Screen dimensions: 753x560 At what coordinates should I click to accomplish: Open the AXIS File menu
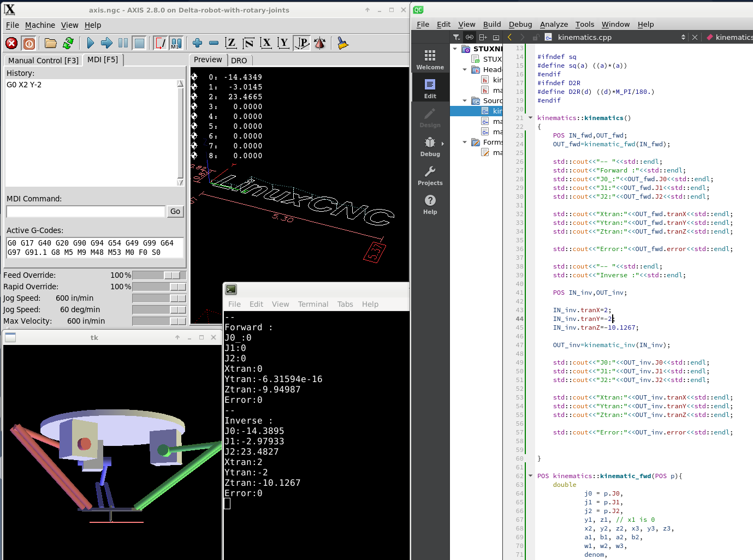click(x=13, y=25)
